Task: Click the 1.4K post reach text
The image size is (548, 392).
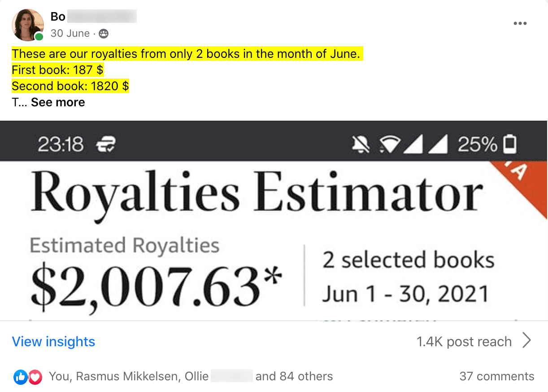Action: pyautogui.click(x=464, y=342)
